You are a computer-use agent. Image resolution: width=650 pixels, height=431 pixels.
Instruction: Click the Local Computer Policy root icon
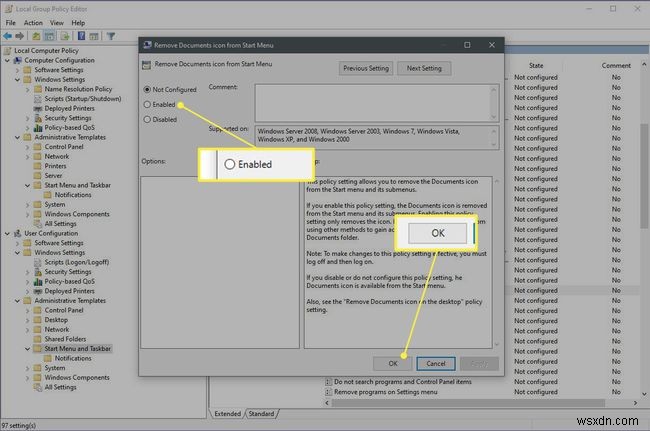[7, 51]
